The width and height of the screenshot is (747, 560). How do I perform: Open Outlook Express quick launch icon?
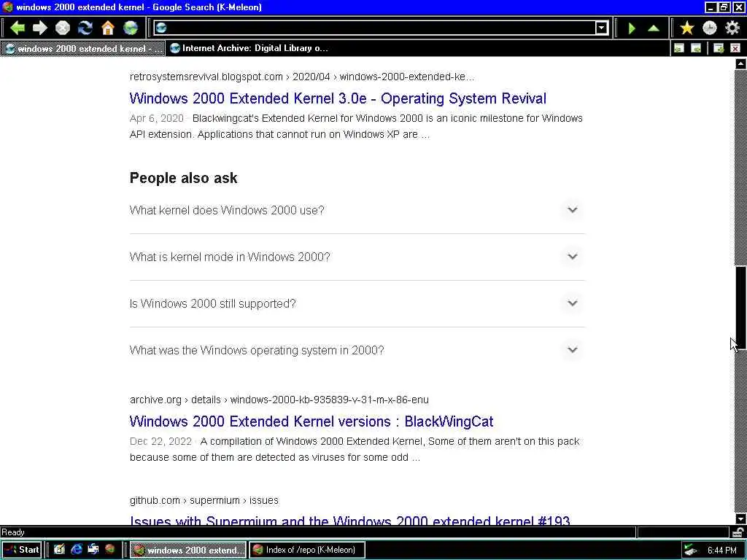93,550
